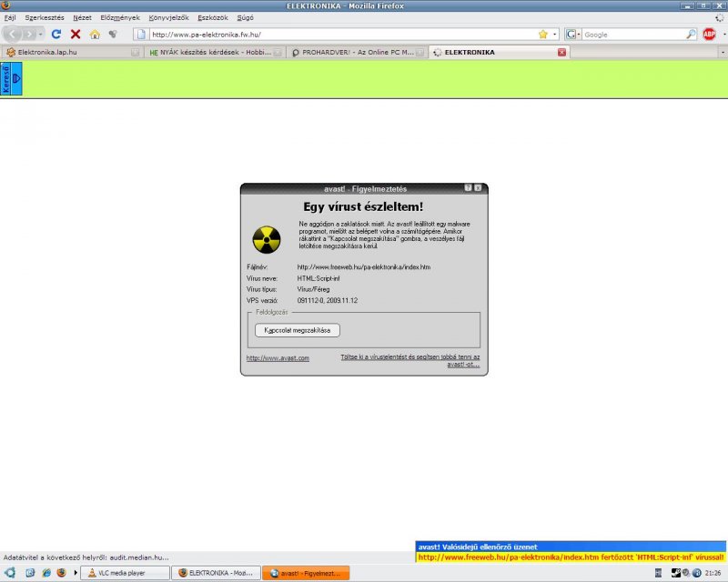Image resolution: width=728 pixels, height=582 pixels.
Task: Bookmark this page with the star icon
Action: pyautogui.click(x=542, y=35)
